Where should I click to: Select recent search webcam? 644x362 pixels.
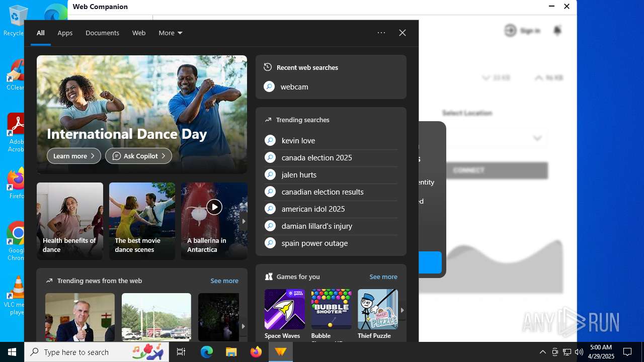coord(294,87)
